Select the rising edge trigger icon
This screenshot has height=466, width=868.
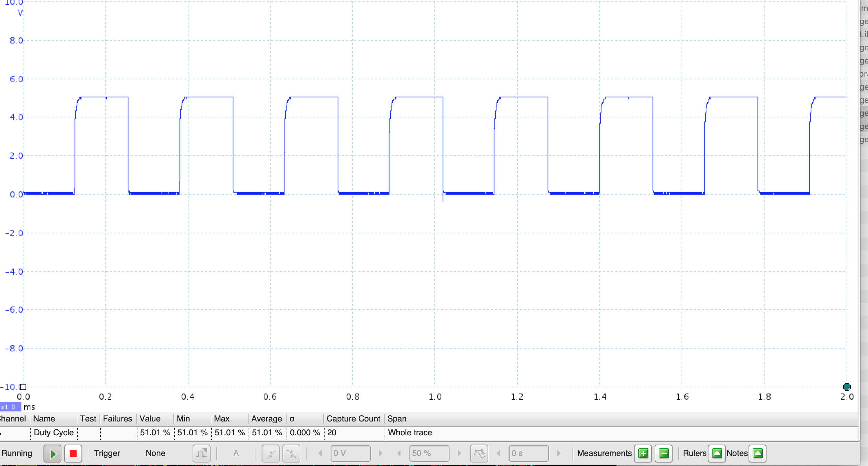point(271,453)
